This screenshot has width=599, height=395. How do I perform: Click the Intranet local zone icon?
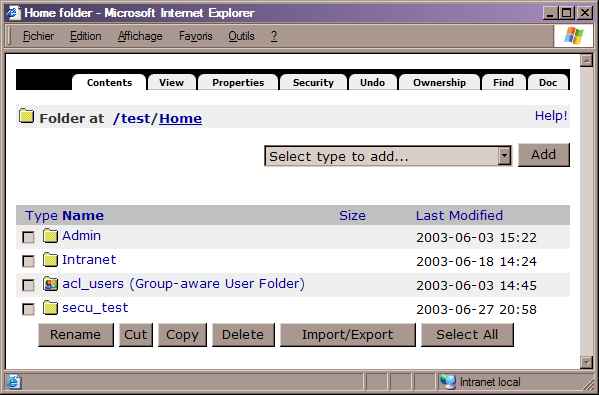[x=447, y=382]
